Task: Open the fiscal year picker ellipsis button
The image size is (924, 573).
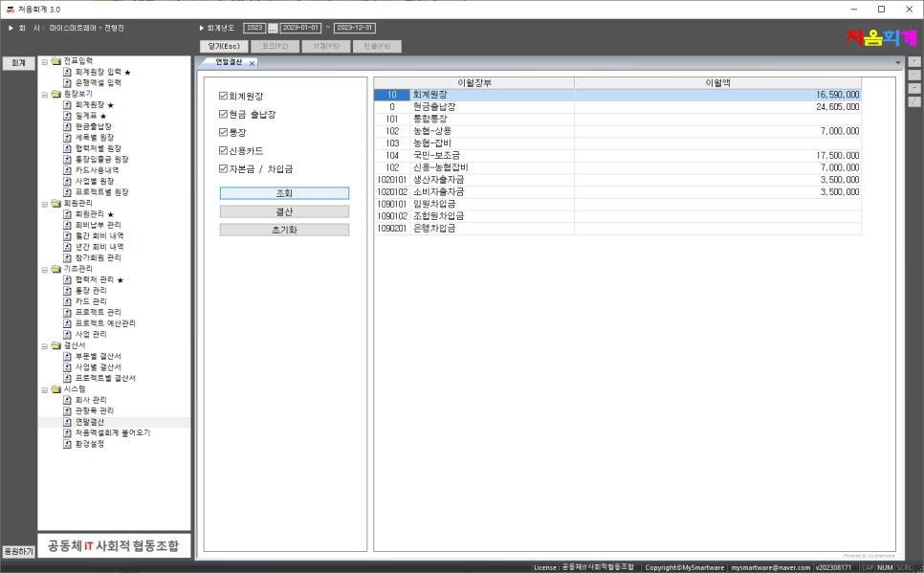Action: tap(273, 28)
